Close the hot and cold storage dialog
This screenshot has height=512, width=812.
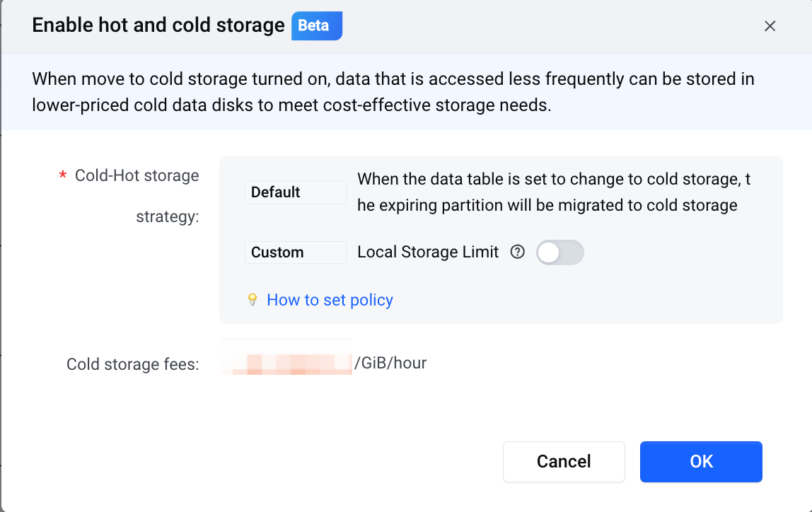pos(770,26)
